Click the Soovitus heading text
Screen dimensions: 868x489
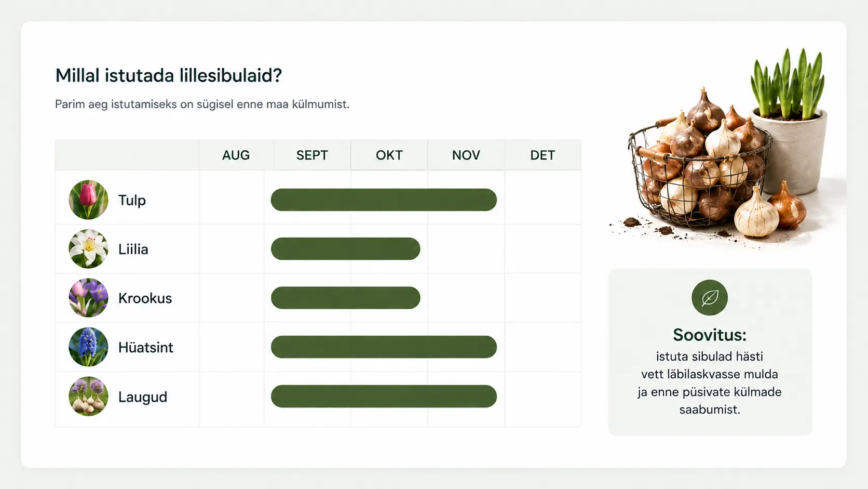click(x=710, y=335)
